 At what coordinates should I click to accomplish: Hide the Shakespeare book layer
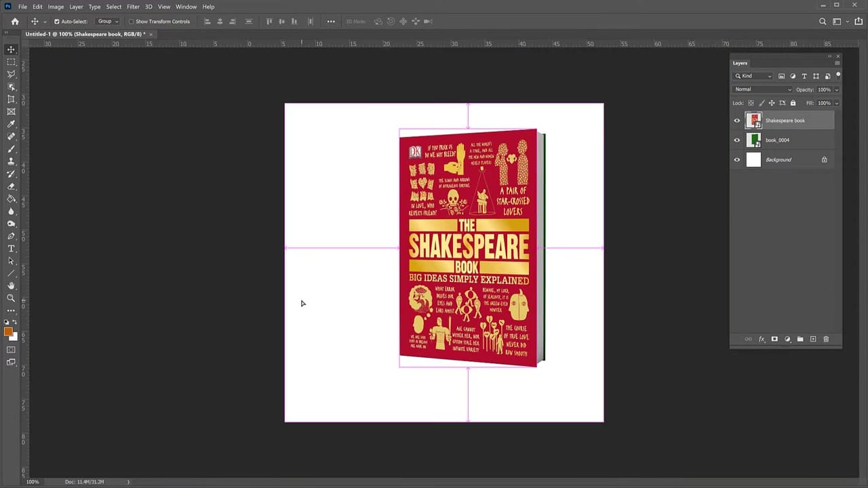coord(736,120)
